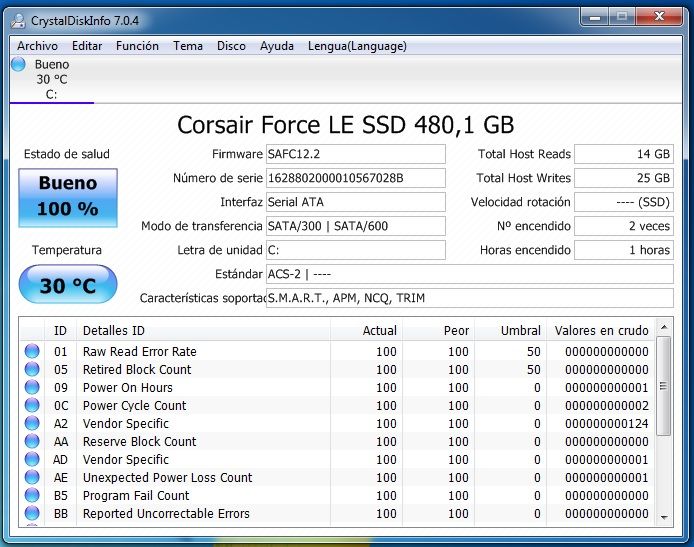The width and height of the screenshot is (694, 547).
Task: Click the Reserve Block Count status orb
Action: coord(32,441)
